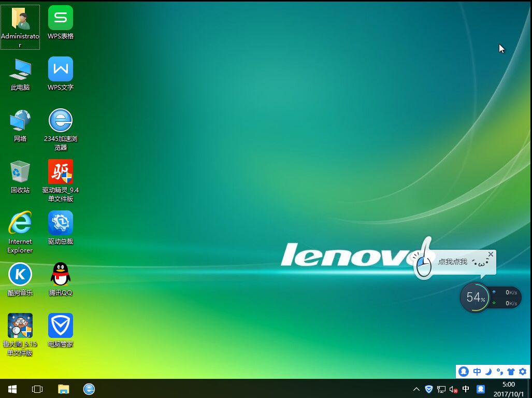Open input method tray icon
532x398 pixels.
(x=480, y=389)
